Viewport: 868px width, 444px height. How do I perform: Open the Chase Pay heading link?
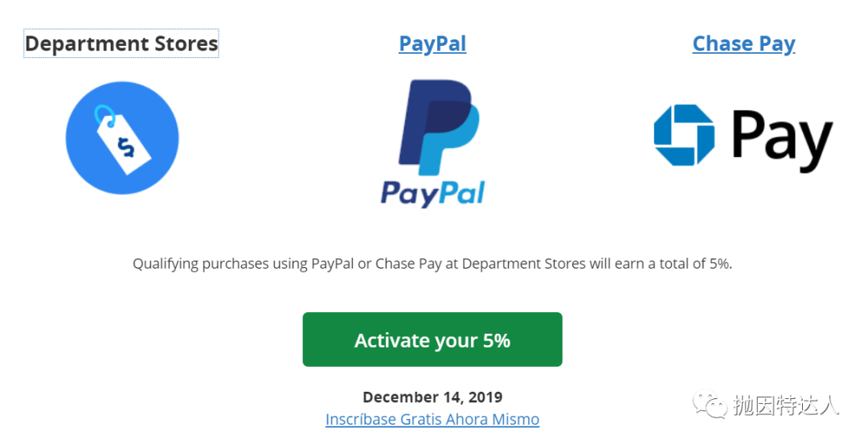[744, 43]
